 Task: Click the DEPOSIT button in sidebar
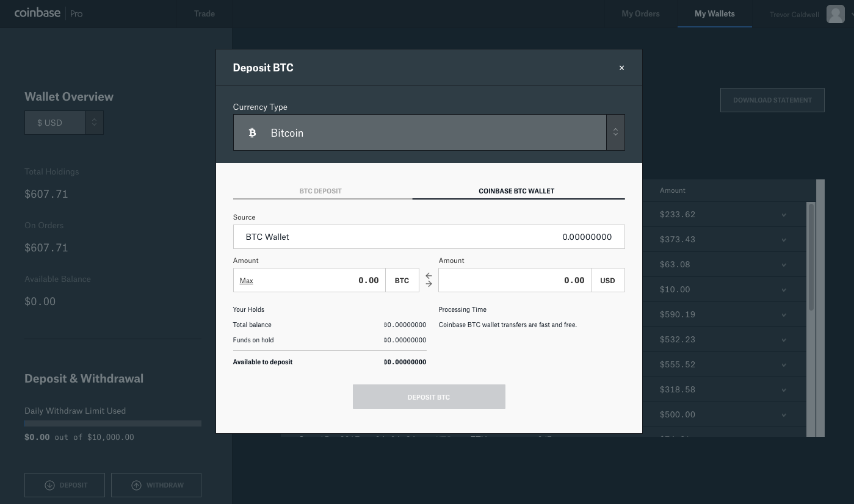point(65,485)
